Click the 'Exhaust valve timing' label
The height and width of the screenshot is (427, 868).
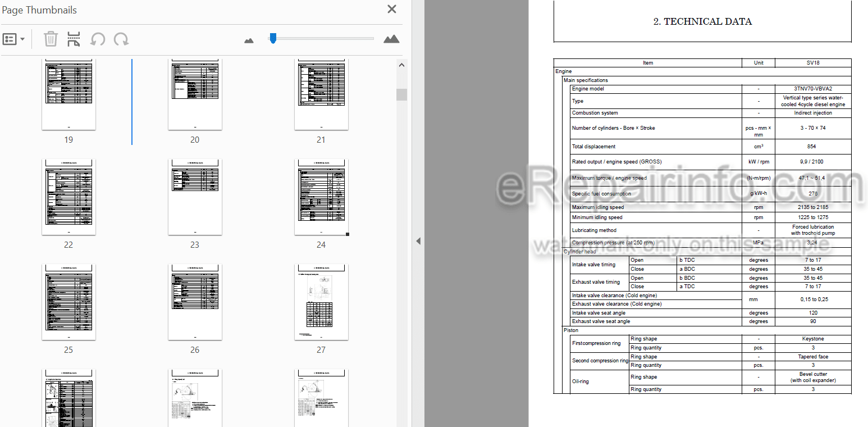tap(596, 282)
